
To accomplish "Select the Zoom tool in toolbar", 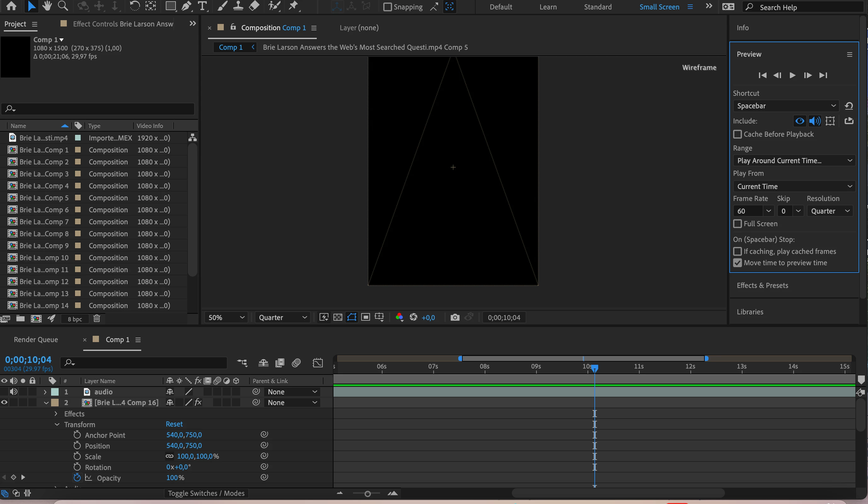I will 63,6.
